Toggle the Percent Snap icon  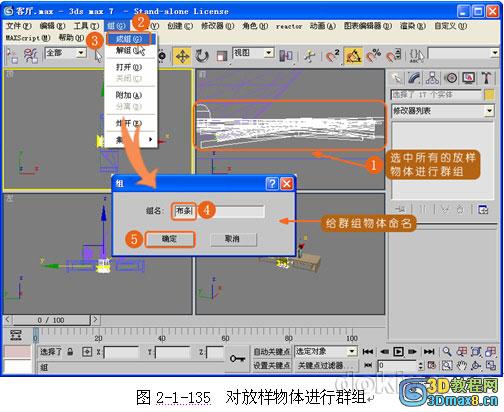(373, 56)
